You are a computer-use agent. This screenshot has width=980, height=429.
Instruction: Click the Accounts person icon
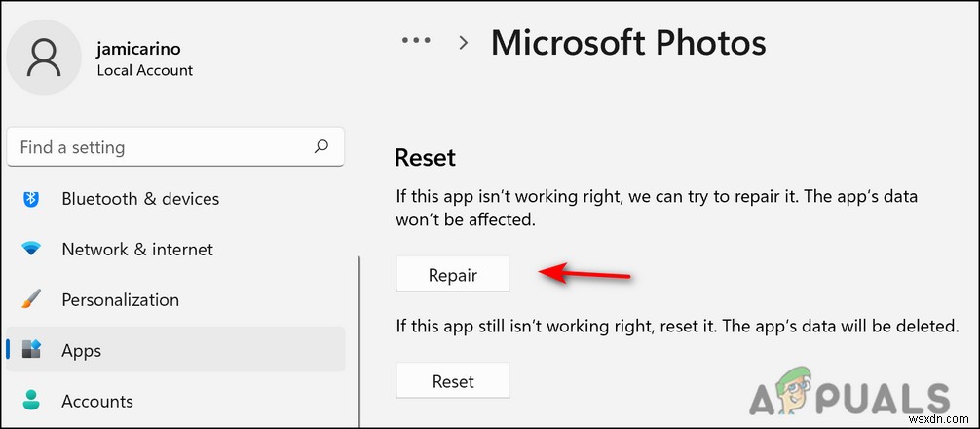[x=31, y=401]
